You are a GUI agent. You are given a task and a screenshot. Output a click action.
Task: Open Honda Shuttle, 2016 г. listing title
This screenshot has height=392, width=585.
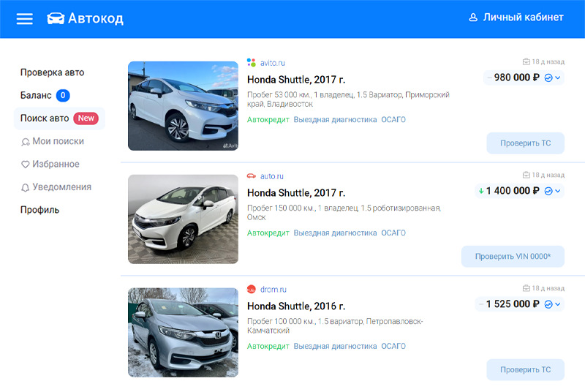point(296,306)
